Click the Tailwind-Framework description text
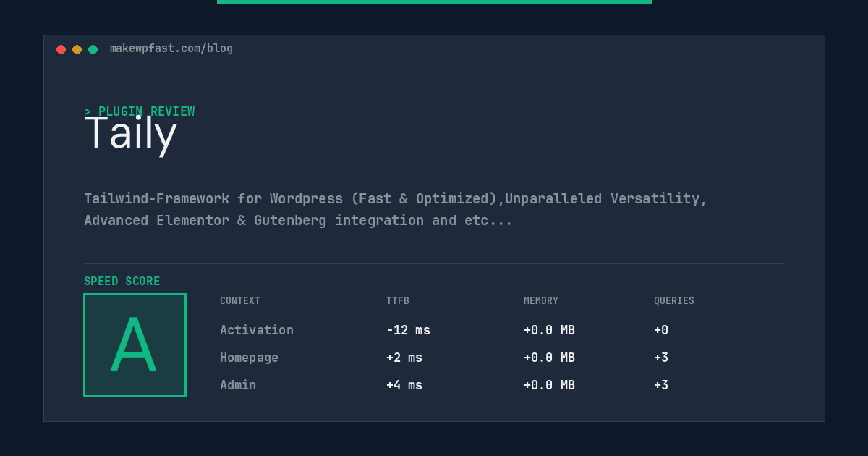 pyautogui.click(x=396, y=209)
